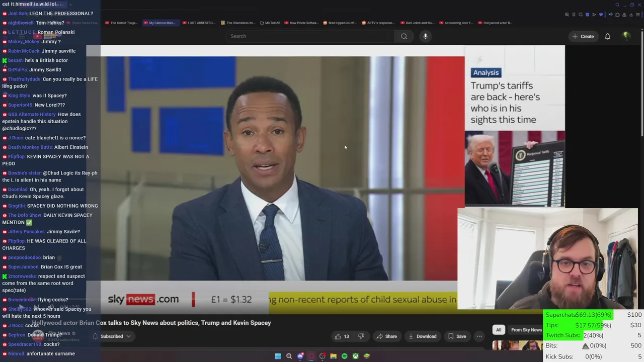Open The Shameless Im... bookmark
Screen dimensions: 644x362
click(x=238, y=23)
